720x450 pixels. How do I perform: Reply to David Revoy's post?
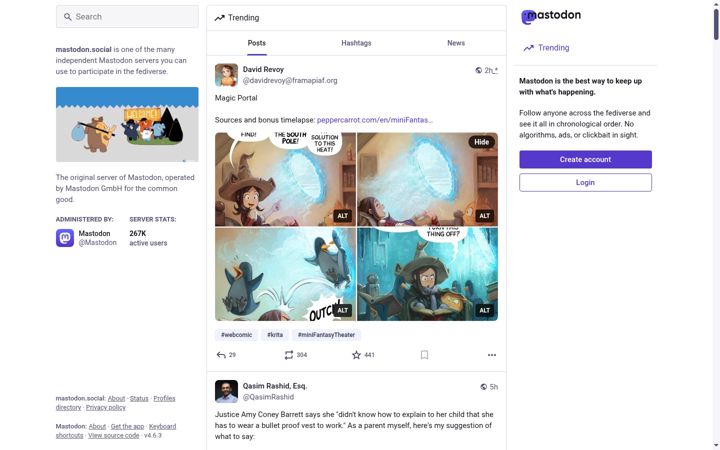coord(221,355)
